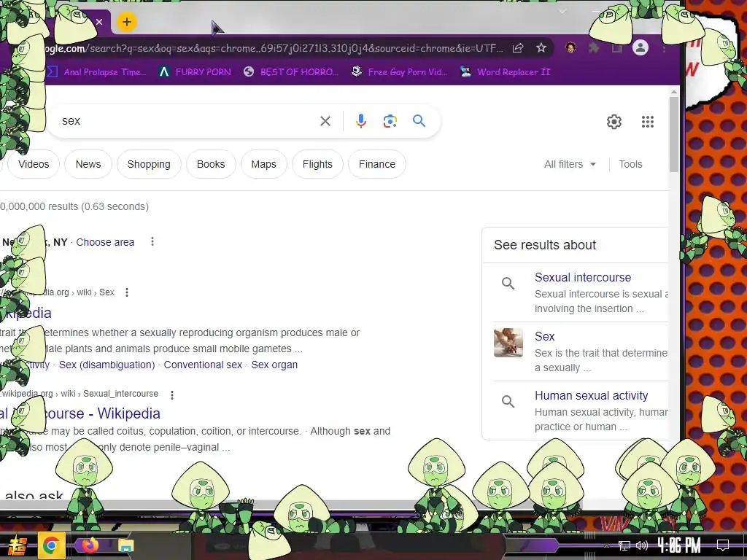Click into the Google search field
The height and width of the screenshot is (560, 747).
[186, 121]
